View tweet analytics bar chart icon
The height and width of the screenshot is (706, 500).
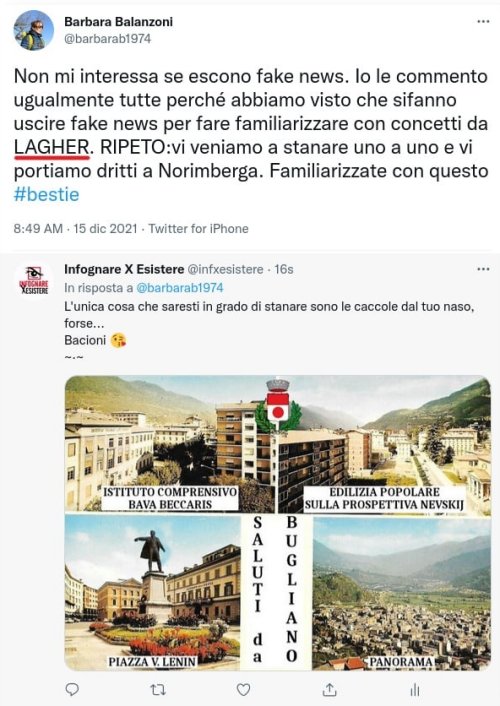pos(415,689)
